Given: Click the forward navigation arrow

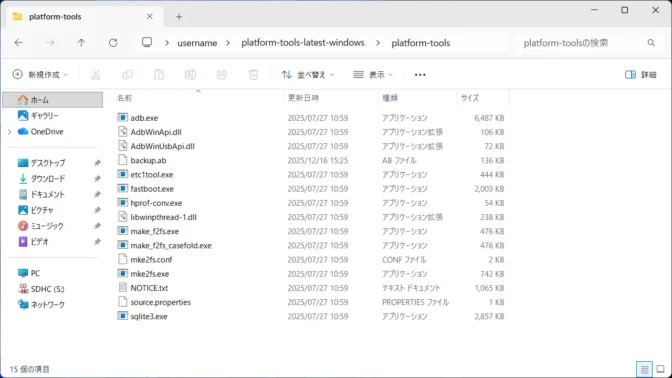Looking at the screenshot, I should [50, 42].
